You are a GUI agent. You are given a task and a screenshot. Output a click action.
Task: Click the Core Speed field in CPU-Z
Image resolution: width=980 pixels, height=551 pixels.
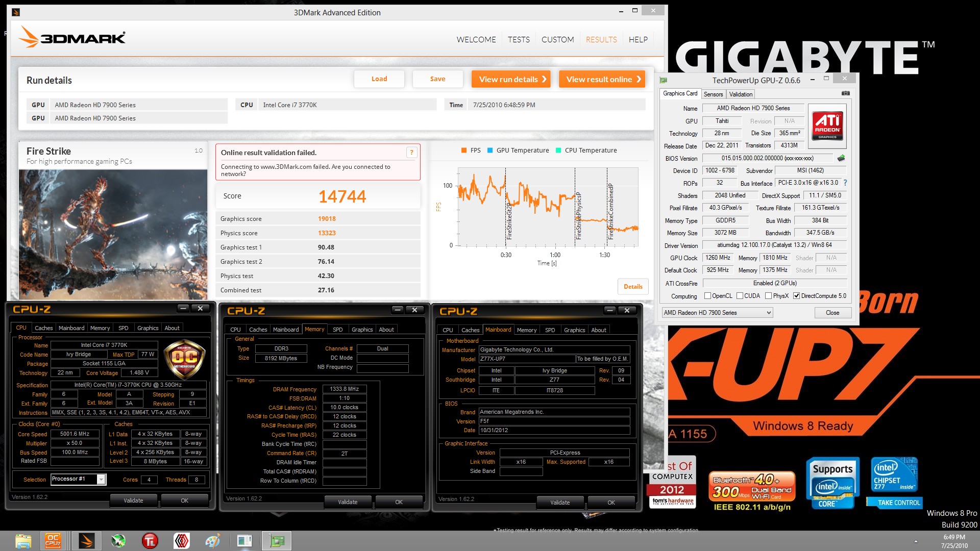point(75,434)
